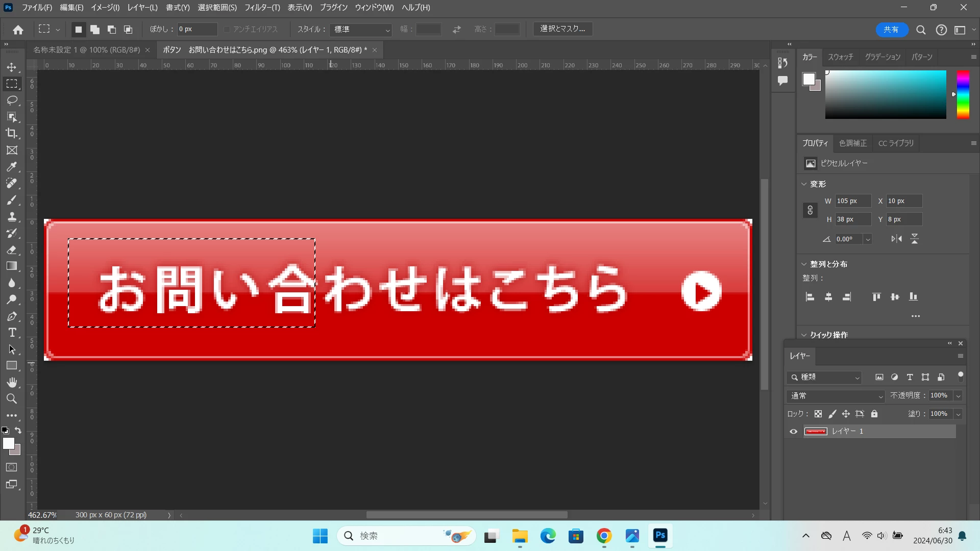Select the Lasso tool
This screenshot has height=551, width=980.
pyautogui.click(x=12, y=101)
